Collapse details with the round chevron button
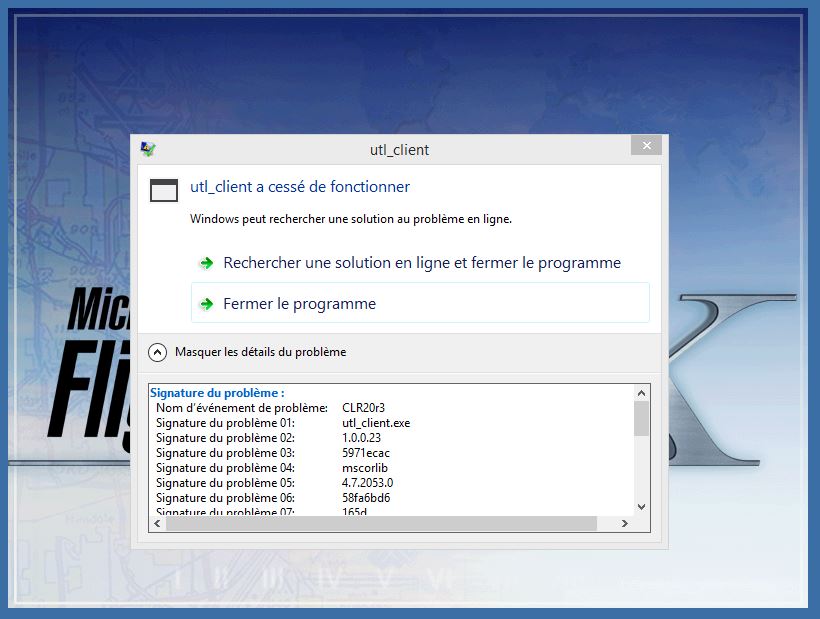The image size is (820, 619). click(157, 352)
